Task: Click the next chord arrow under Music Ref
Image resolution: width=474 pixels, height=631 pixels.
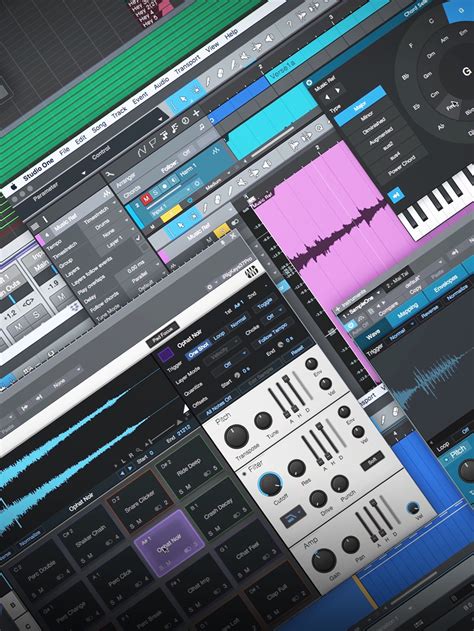Action: (x=337, y=90)
